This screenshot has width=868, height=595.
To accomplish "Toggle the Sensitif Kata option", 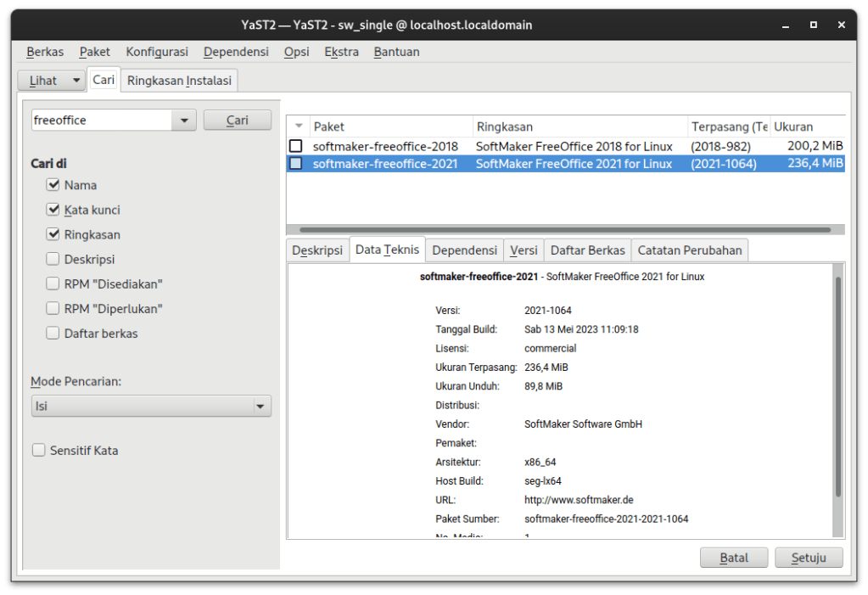I will point(38,450).
